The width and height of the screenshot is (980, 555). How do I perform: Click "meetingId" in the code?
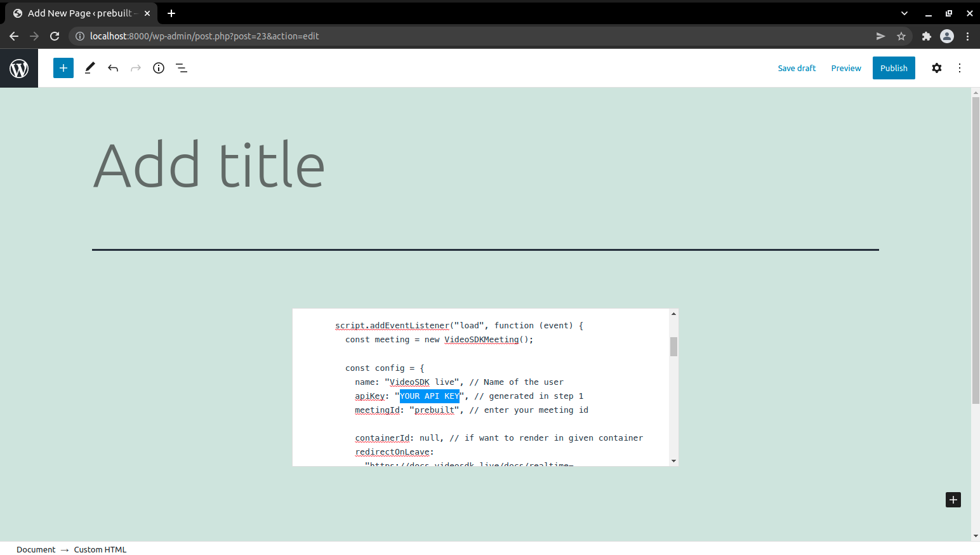[x=377, y=410]
